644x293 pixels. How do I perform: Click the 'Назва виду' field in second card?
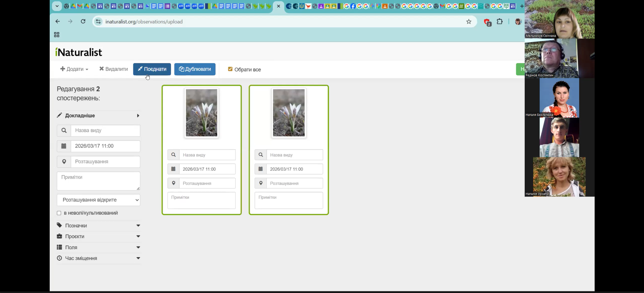tap(294, 155)
